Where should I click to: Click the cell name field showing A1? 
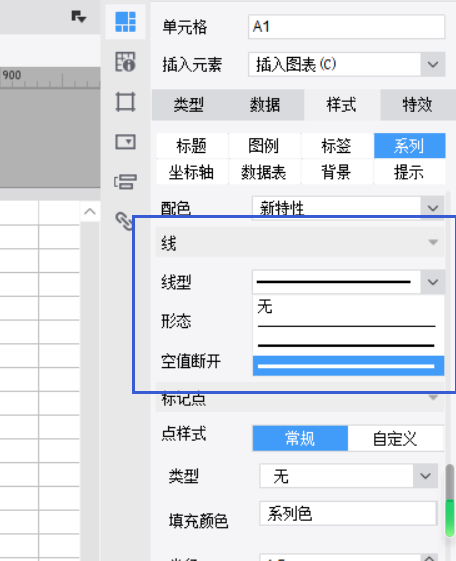347,27
